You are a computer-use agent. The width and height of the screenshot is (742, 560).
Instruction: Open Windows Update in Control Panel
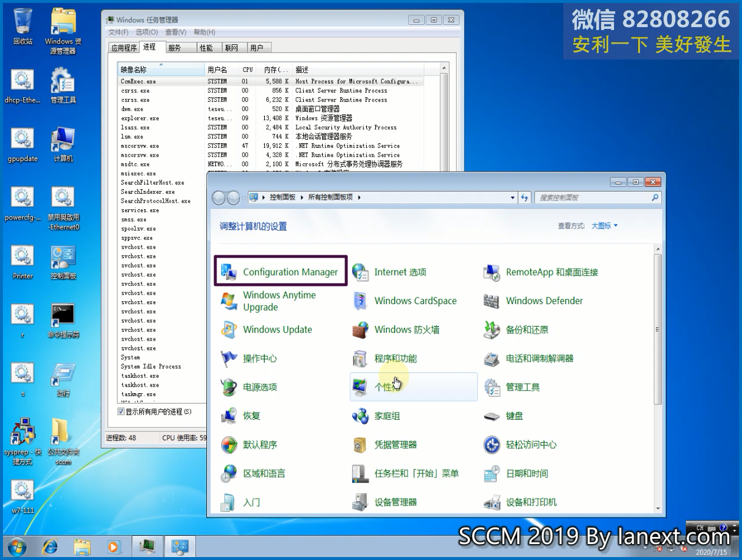pyautogui.click(x=267, y=330)
